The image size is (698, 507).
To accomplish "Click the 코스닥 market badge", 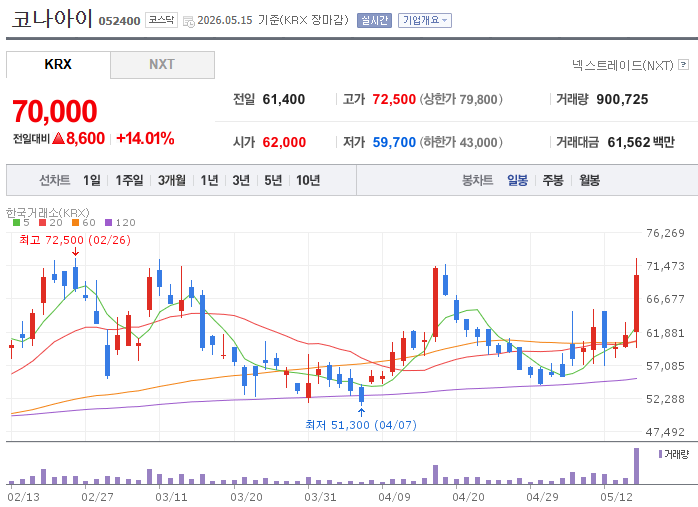I will pos(161,20).
